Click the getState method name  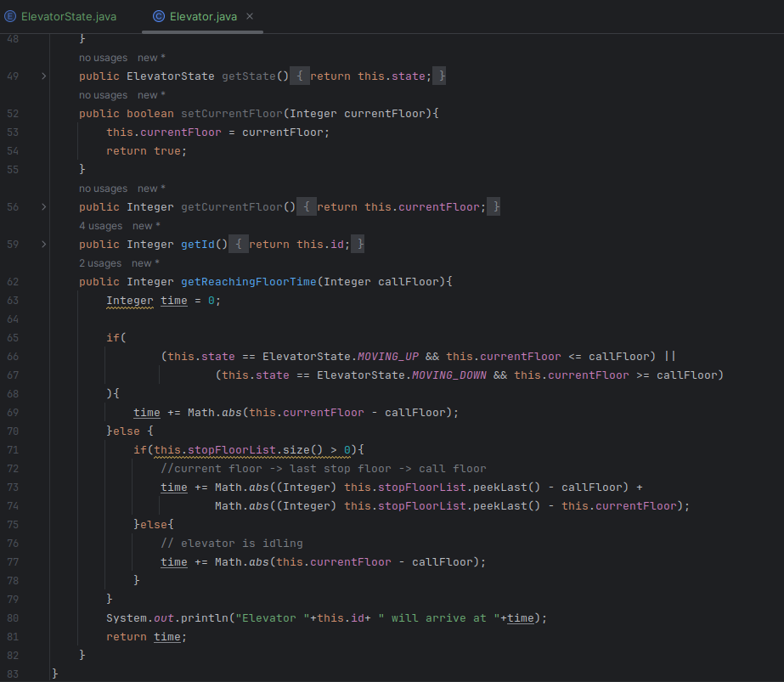249,76
